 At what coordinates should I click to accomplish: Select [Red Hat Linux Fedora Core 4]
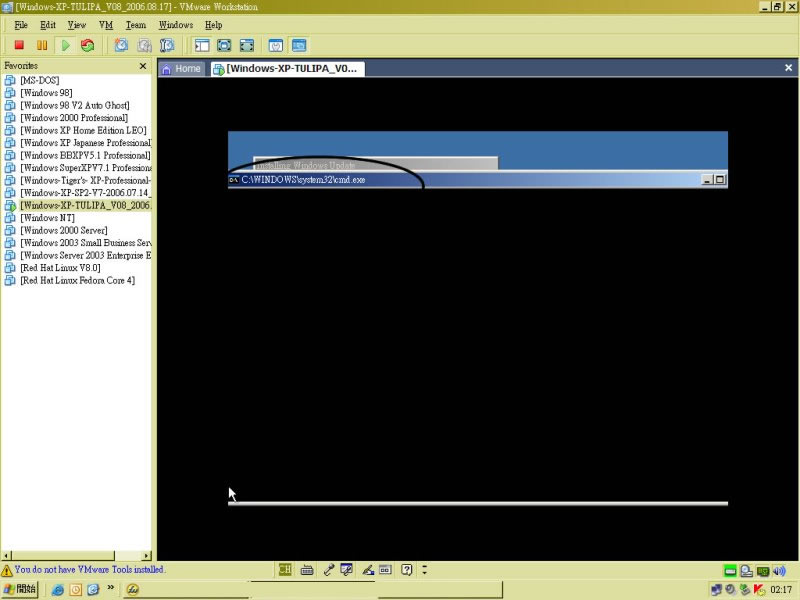(78, 280)
